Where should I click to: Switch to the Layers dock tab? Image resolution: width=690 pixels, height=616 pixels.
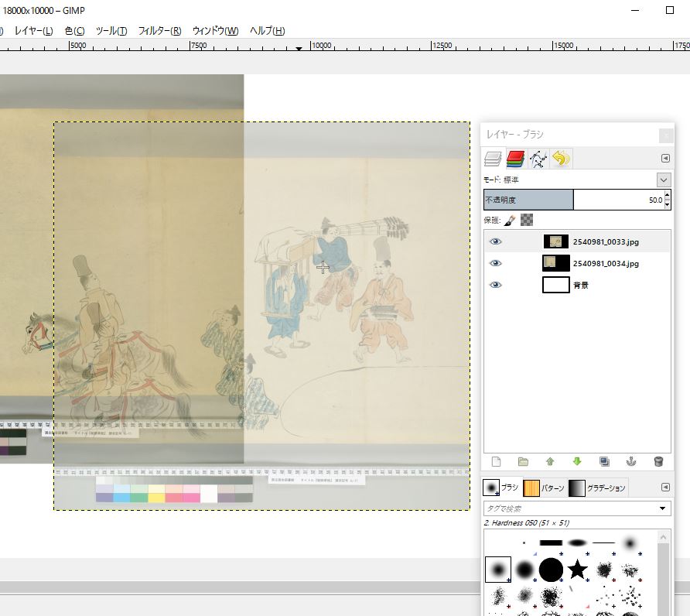point(493,159)
